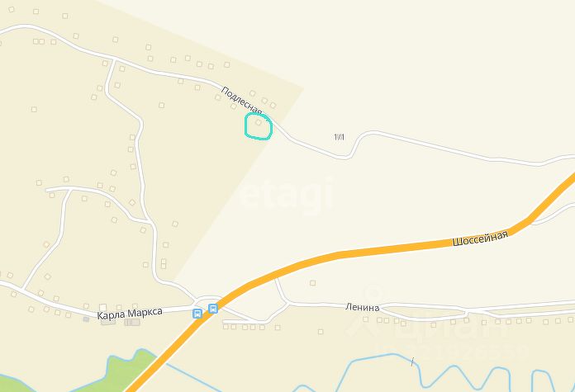The image size is (575, 392).
Task: Click the small building inside teal outline
Action: click(259, 123)
